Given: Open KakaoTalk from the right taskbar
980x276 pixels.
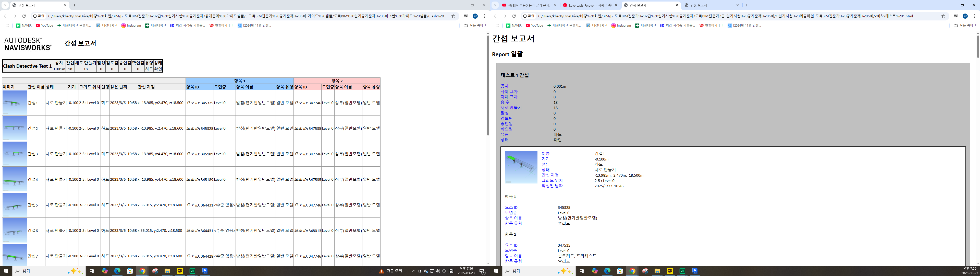Looking at the screenshot, I should (670, 271).
